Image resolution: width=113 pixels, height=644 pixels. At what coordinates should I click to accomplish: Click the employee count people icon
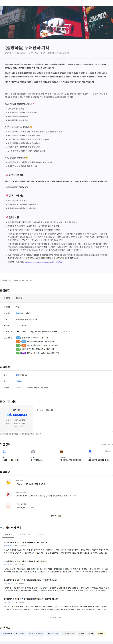pyautogui.click(x=4, y=452)
